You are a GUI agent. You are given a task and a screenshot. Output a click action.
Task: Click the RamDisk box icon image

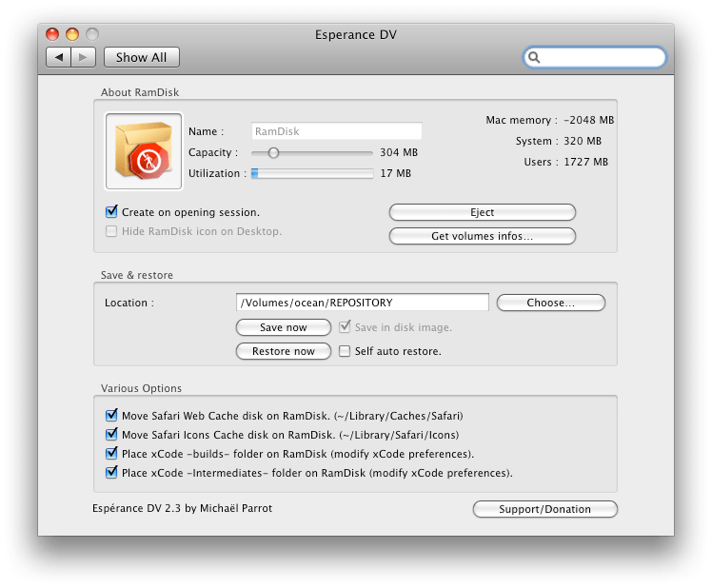tap(144, 151)
